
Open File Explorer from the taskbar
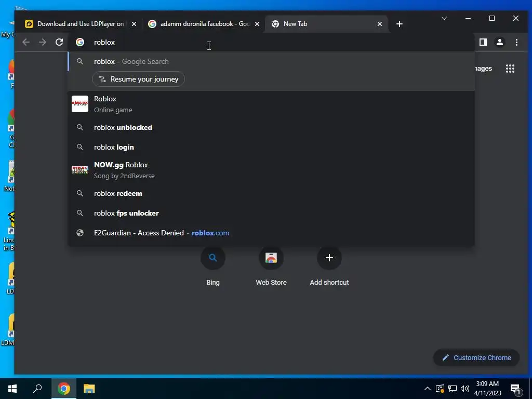[x=89, y=389]
